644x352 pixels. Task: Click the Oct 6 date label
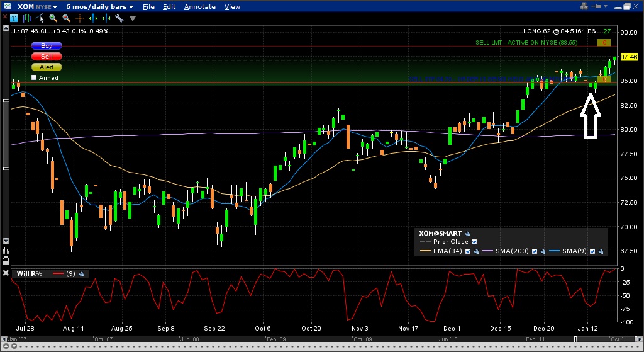click(x=263, y=329)
